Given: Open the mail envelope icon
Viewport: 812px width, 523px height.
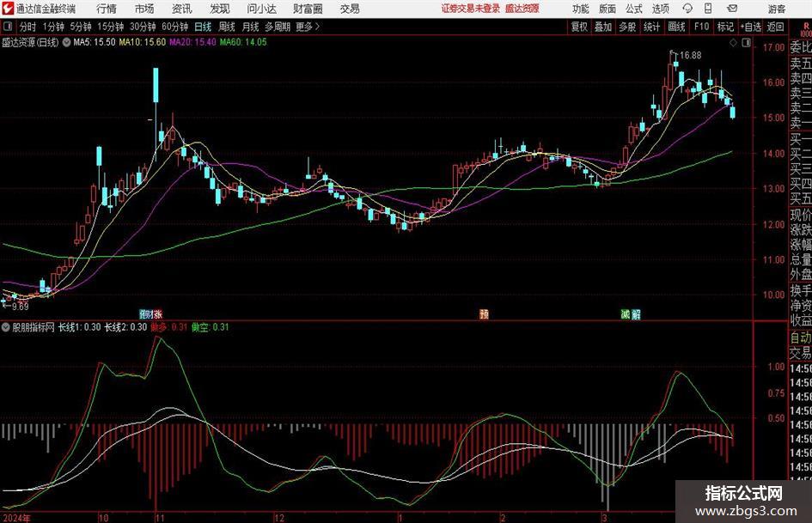Looking at the screenshot, I should pyautogui.click(x=732, y=9).
